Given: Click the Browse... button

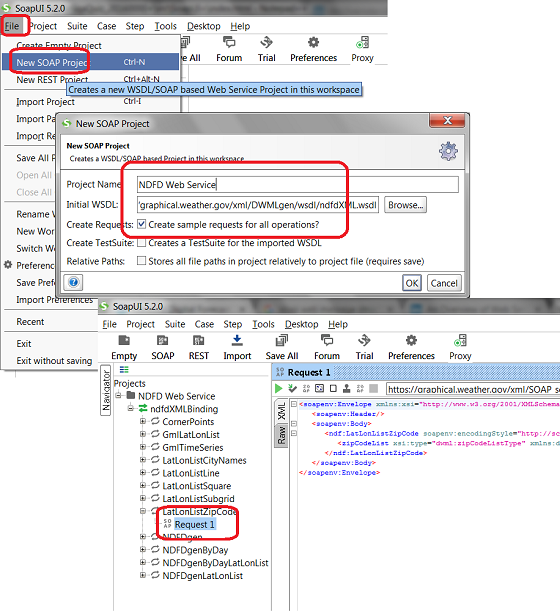Looking at the screenshot, I should [x=405, y=205].
